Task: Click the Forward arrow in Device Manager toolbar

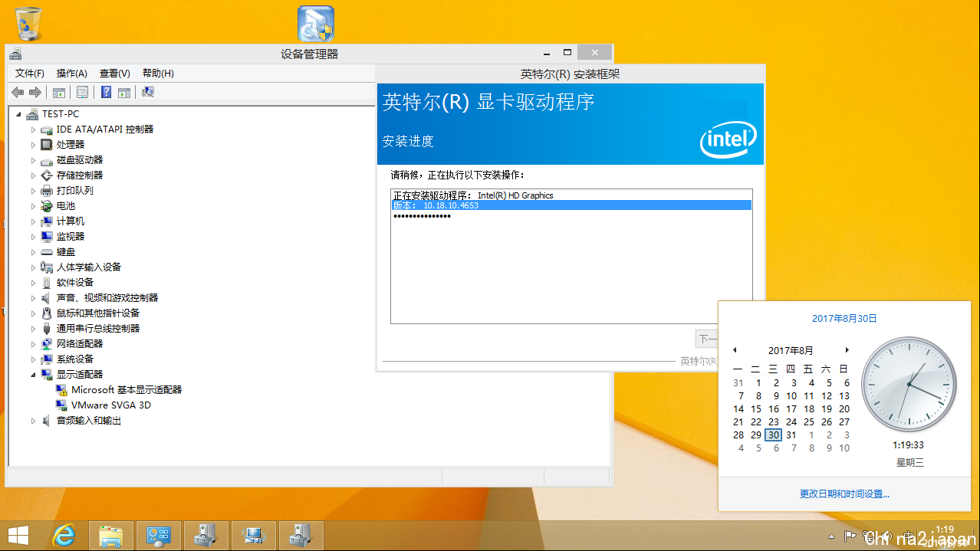Action: (35, 93)
